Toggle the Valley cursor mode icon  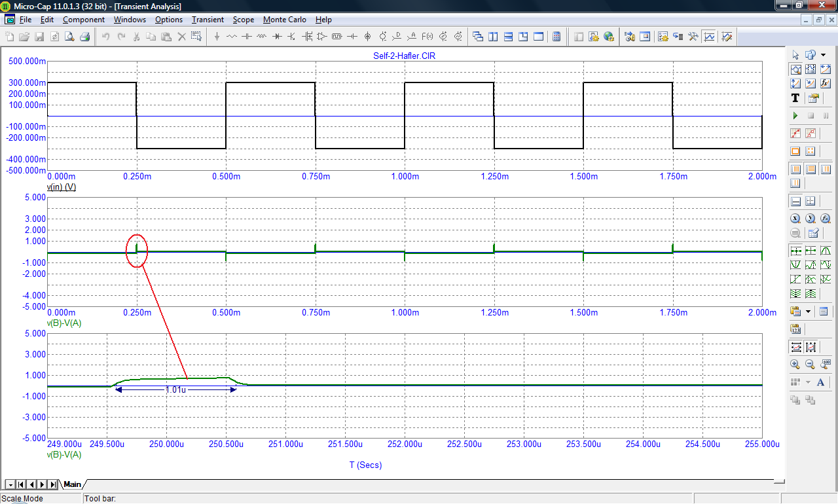coord(795,265)
